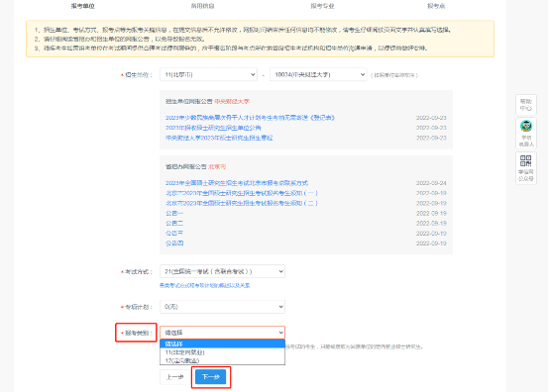Choose option 11(非定向就业) in the list

[x=222, y=352]
